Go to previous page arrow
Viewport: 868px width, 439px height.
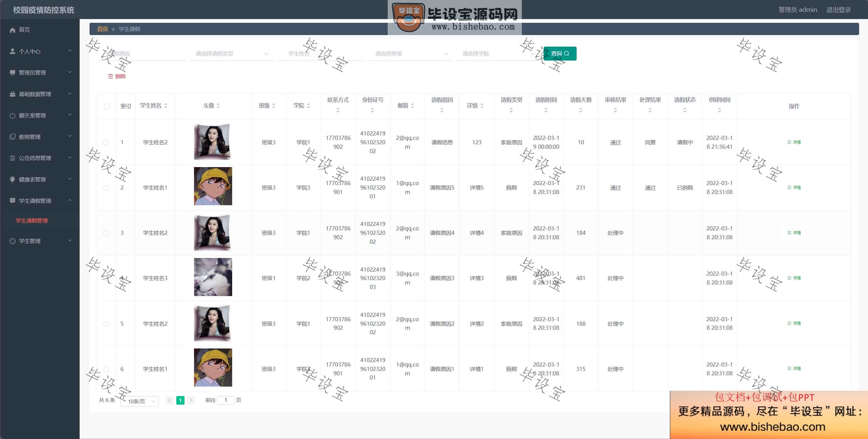tap(170, 400)
